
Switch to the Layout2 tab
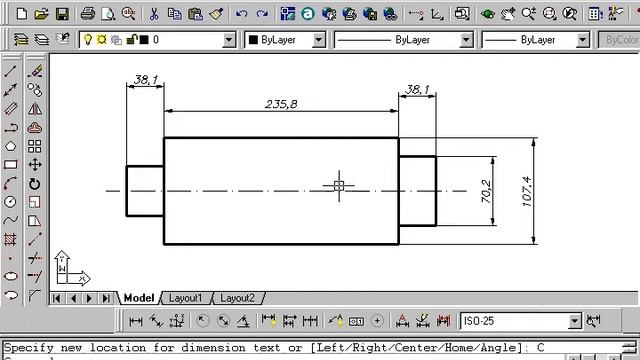click(x=237, y=298)
